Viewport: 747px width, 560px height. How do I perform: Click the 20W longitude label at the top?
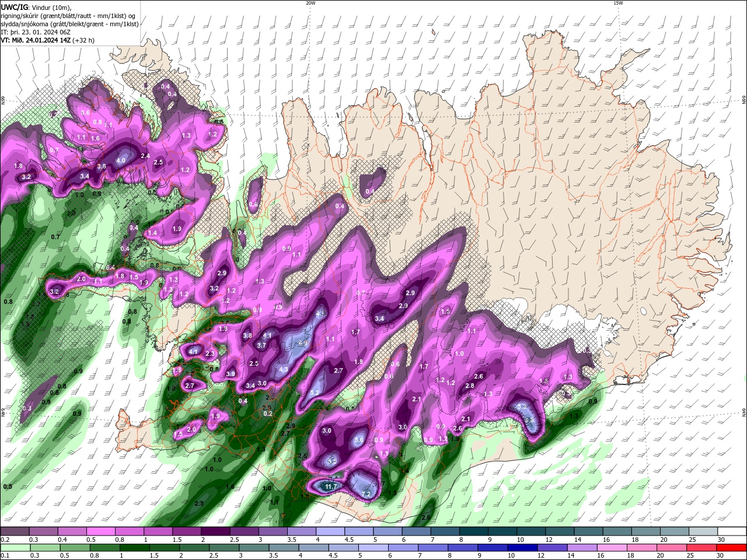pos(310,3)
